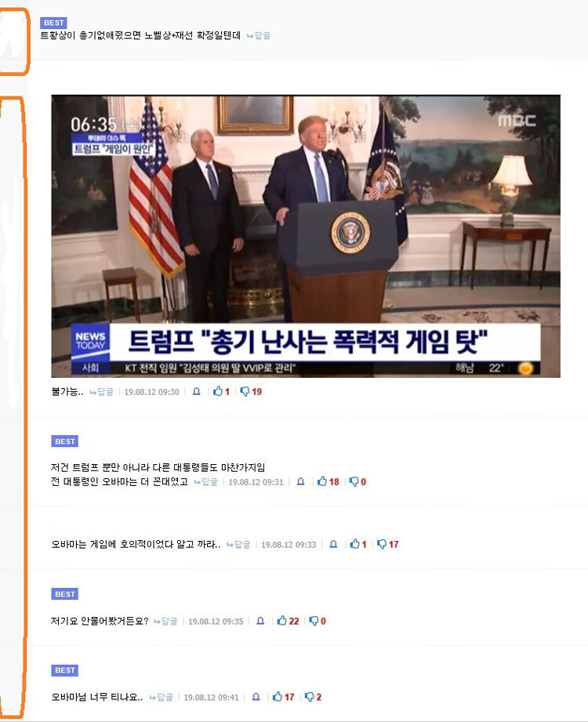Click report bell on 09:33 comment
The width and height of the screenshot is (588, 722).
(333, 544)
